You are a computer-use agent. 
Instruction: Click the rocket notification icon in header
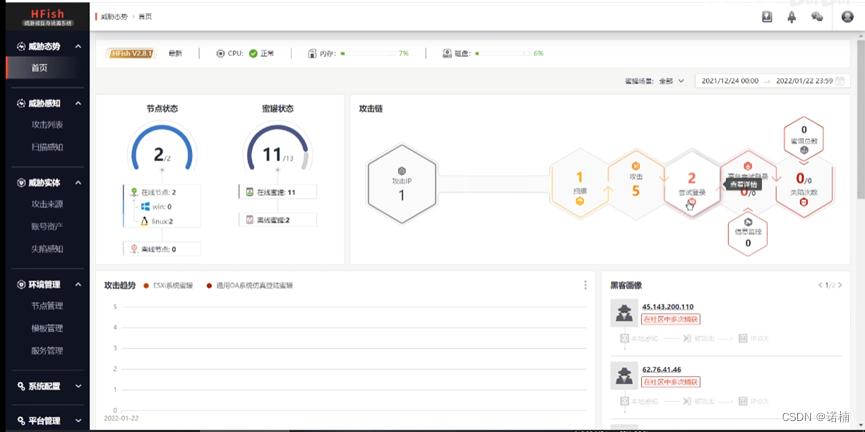[792, 17]
